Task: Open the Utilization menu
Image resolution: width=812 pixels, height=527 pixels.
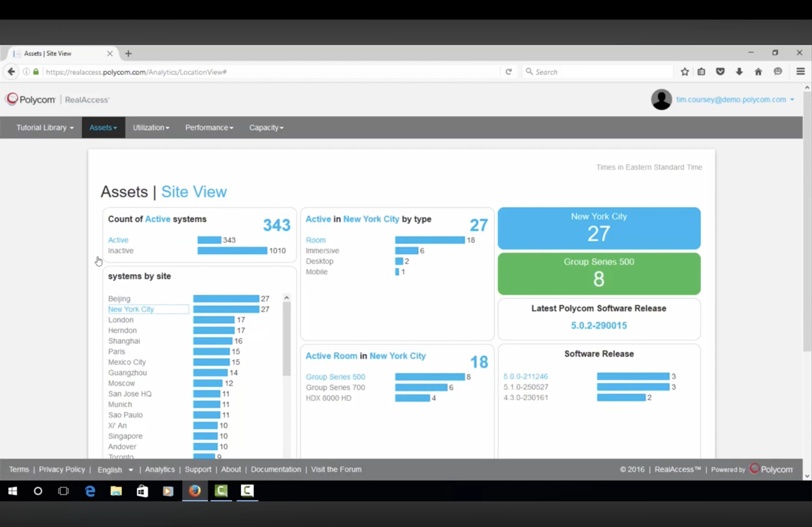Action: pyautogui.click(x=151, y=128)
